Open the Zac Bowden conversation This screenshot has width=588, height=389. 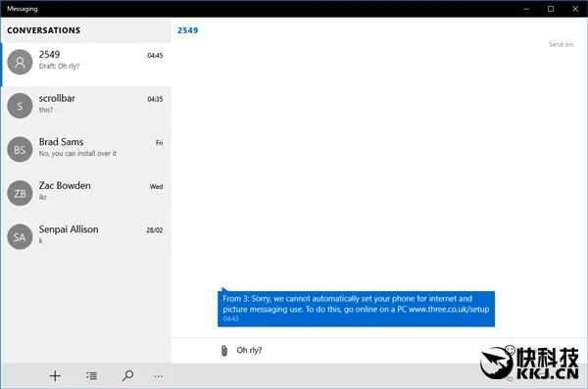[x=86, y=196]
